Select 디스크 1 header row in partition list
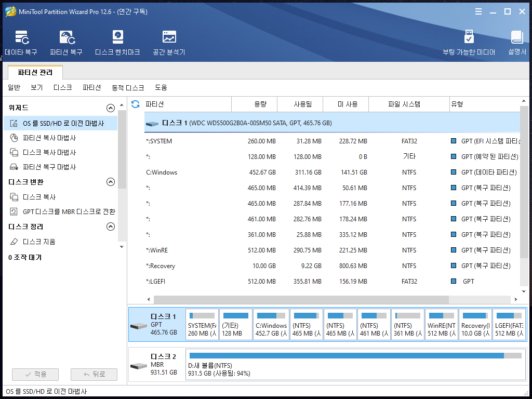 (332, 123)
